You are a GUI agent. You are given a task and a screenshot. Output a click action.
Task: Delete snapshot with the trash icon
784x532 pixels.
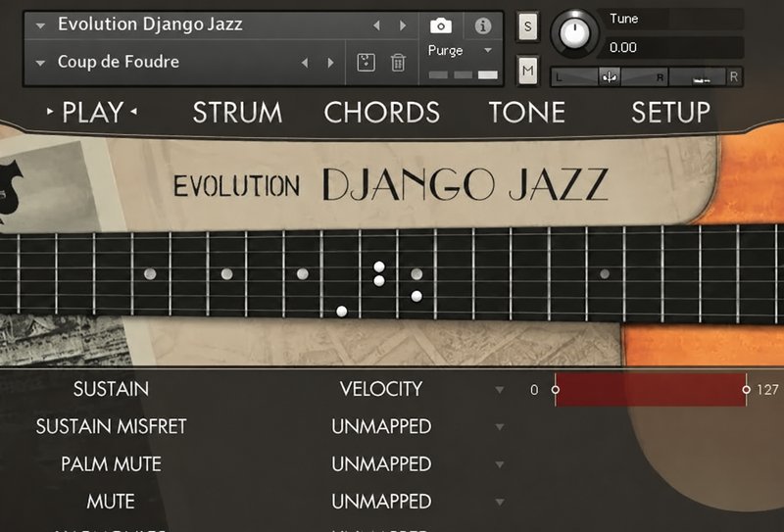click(398, 63)
